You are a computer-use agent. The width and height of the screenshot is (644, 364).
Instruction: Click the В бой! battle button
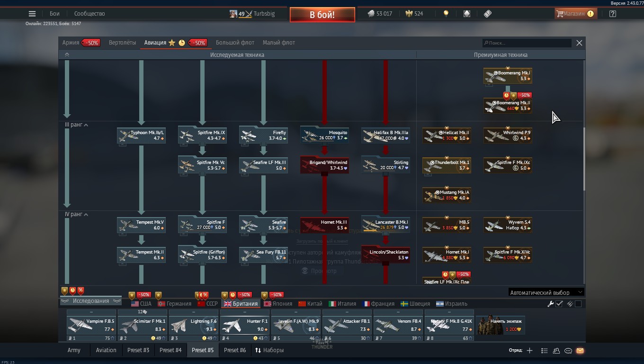(x=322, y=15)
